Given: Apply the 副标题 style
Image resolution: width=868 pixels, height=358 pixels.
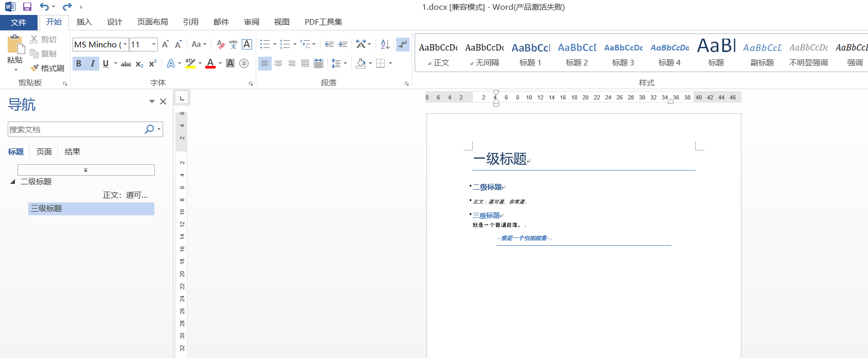Looking at the screenshot, I should click(762, 54).
